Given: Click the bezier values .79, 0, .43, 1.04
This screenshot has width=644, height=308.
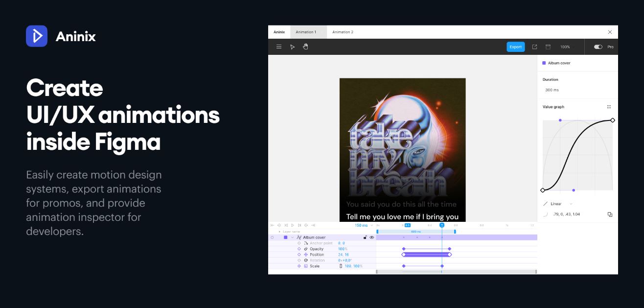Looking at the screenshot, I should [566, 214].
